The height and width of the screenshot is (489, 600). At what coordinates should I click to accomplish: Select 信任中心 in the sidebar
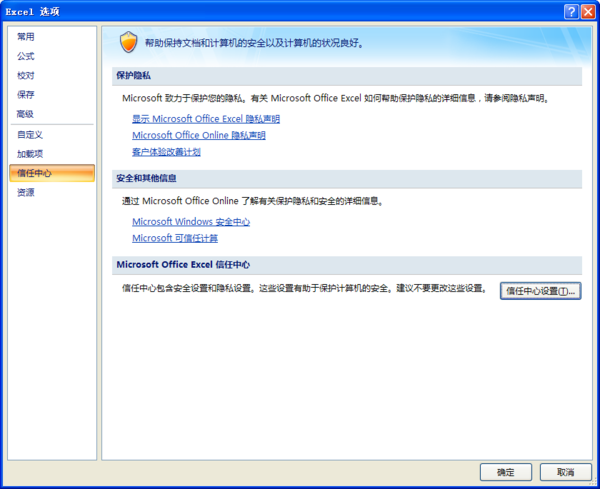coord(52,173)
